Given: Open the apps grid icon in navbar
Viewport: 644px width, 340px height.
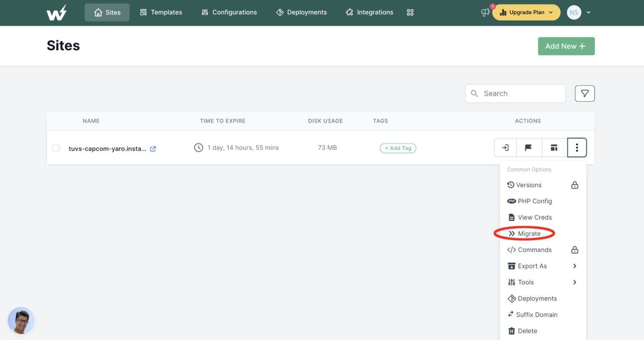Looking at the screenshot, I should coord(410,13).
